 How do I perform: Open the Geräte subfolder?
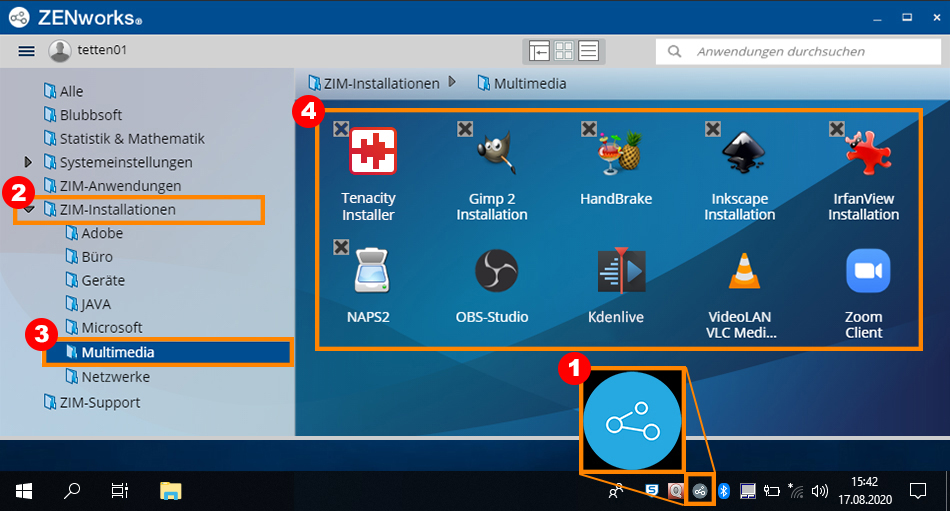(95, 281)
